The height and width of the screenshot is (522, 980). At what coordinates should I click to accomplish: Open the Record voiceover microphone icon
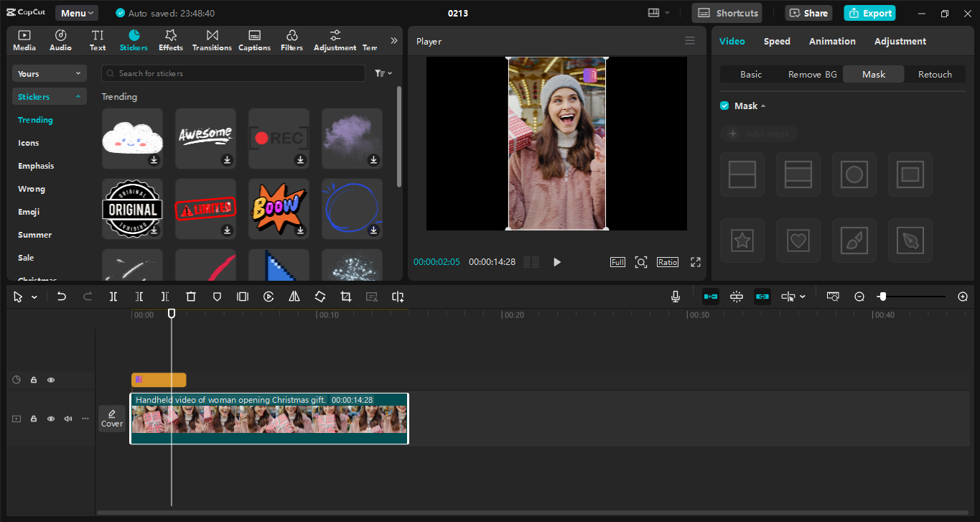click(675, 296)
